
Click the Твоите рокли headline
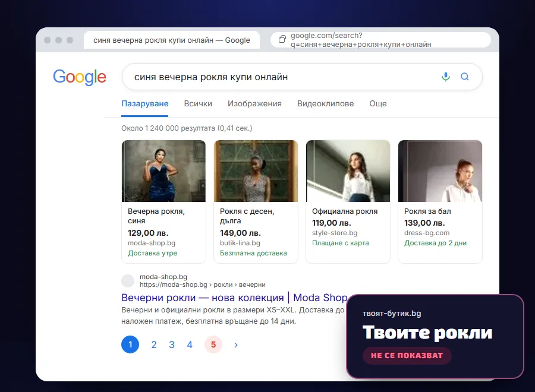tap(427, 333)
